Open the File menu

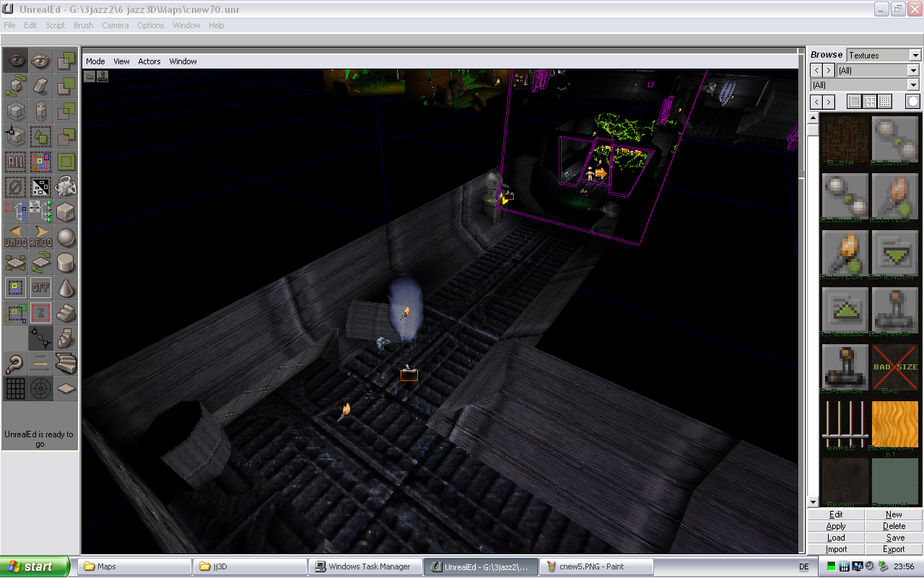click(9, 25)
